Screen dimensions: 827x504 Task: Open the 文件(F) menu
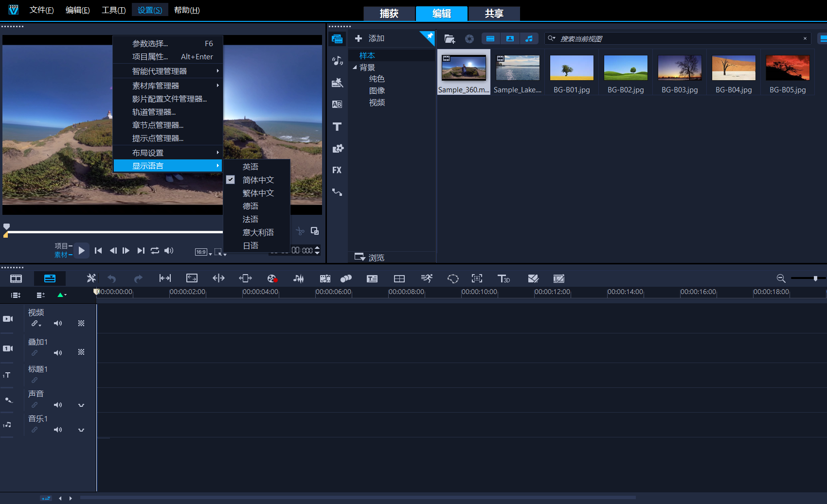click(x=41, y=10)
